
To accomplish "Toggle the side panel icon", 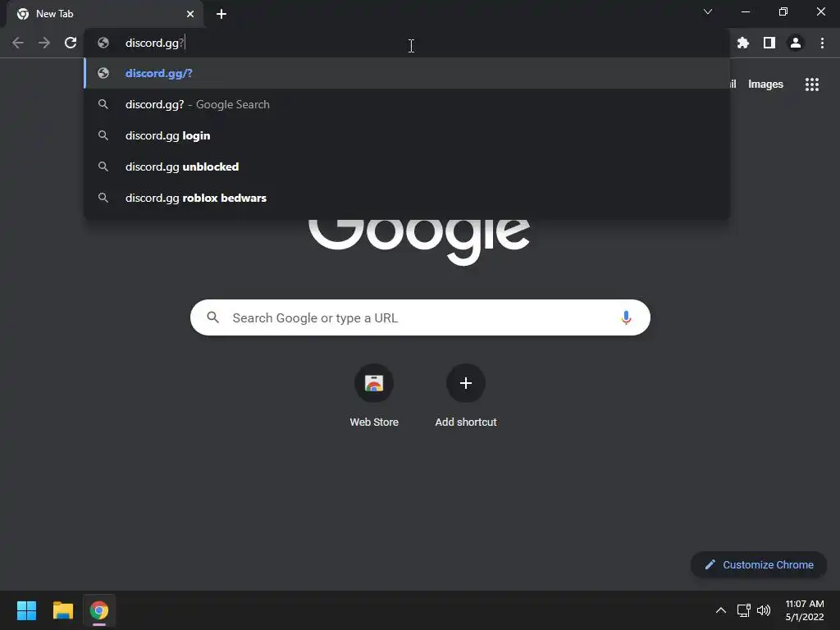I will pos(769,43).
